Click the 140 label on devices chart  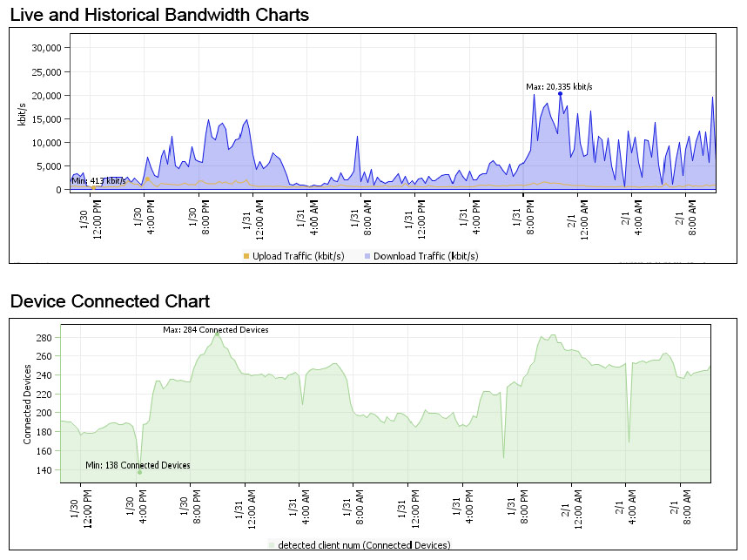coord(44,470)
